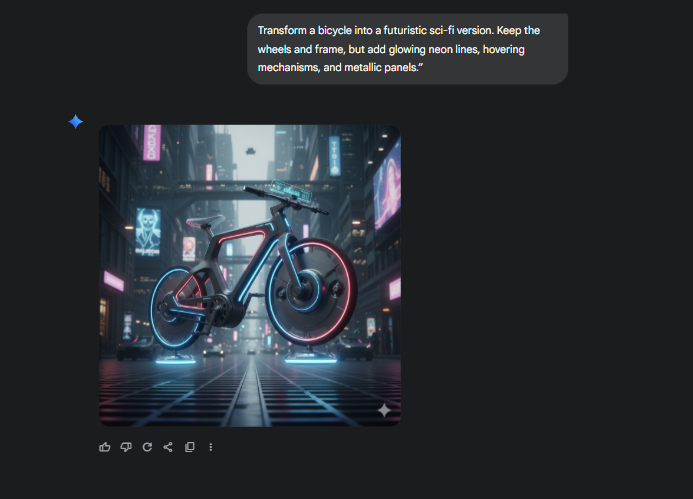Open the generated futuristic bicycle image
This screenshot has width=693, height=499.
coord(249,275)
